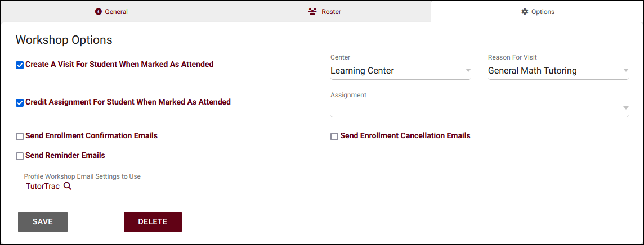
Task: Click the Learning Center field value
Action: pos(362,71)
